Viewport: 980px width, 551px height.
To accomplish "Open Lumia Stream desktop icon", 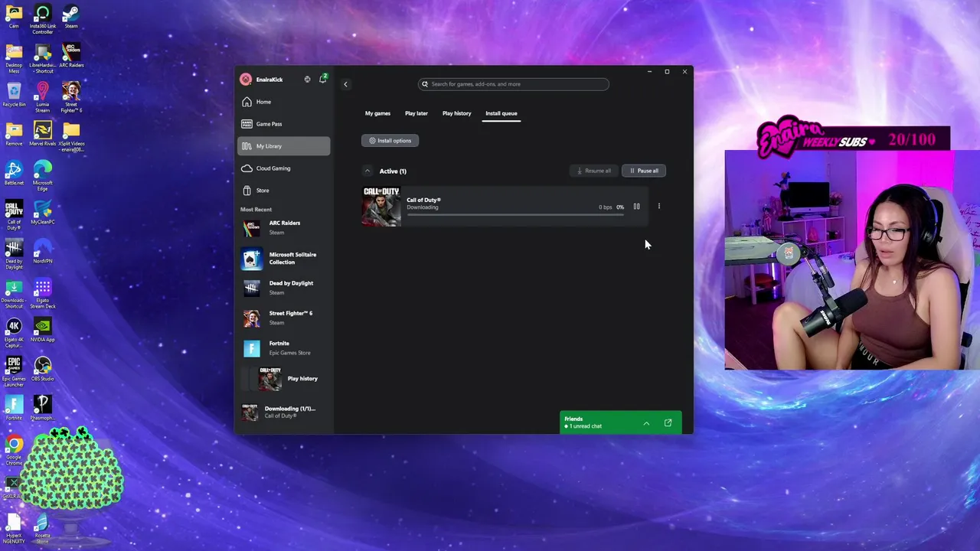I will pos(42,98).
